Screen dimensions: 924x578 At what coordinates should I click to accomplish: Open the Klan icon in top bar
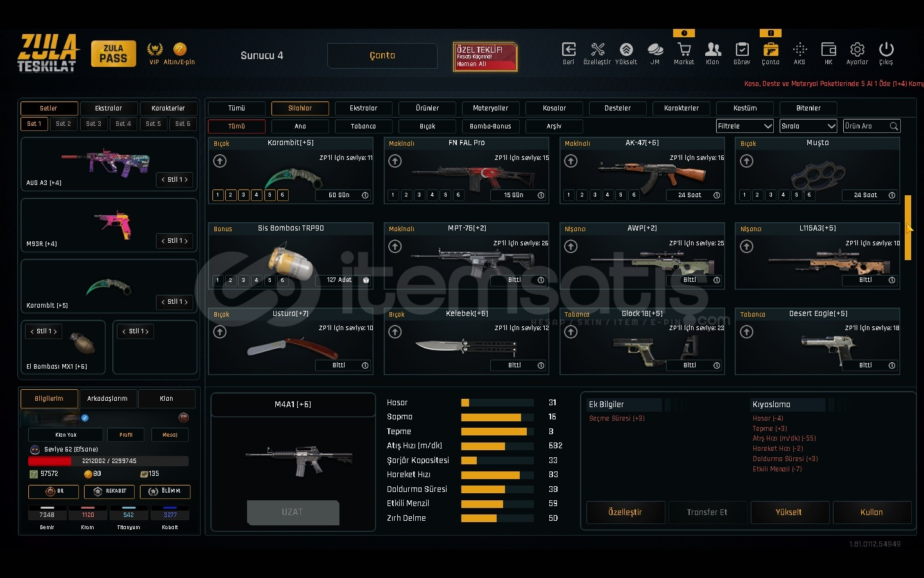pyautogui.click(x=712, y=50)
